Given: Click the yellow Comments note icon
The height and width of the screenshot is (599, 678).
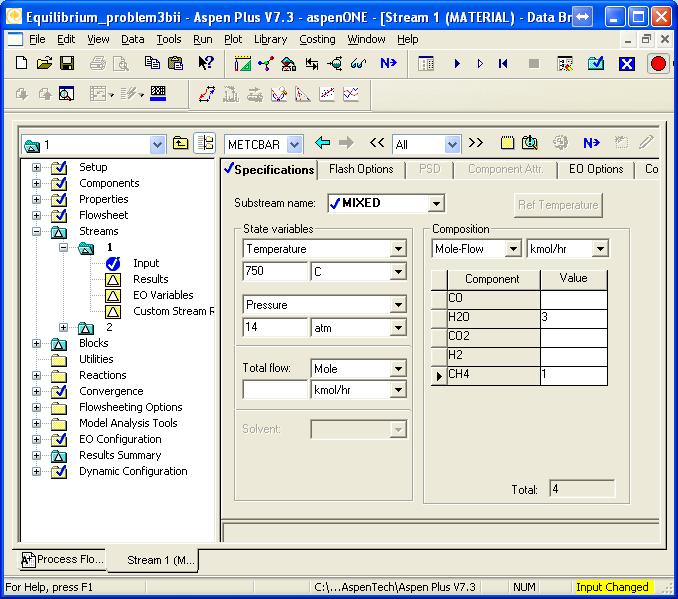Looking at the screenshot, I should click(x=507, y=143).
